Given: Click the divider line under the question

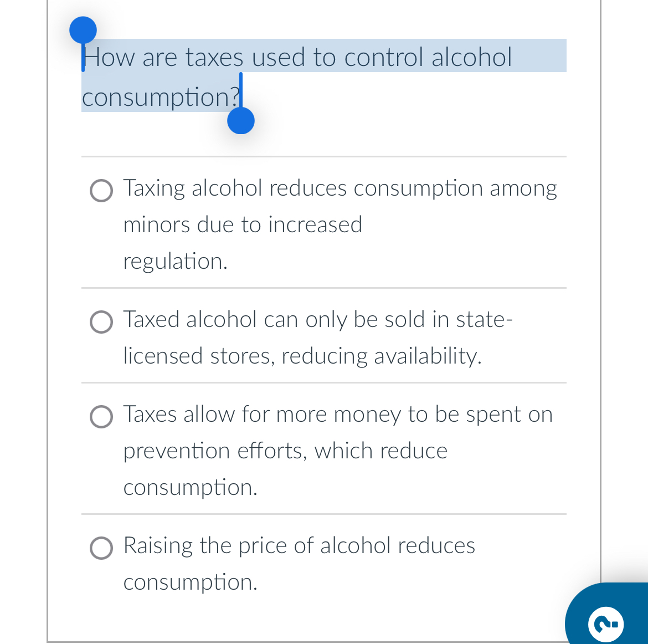Looking at the screenshot, I should 324,156.
